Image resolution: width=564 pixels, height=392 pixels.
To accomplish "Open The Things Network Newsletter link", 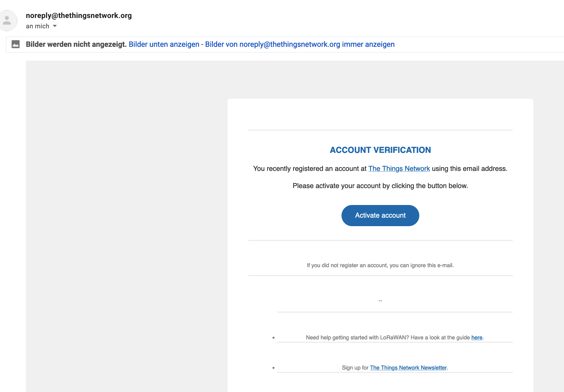I will point(408,368).
